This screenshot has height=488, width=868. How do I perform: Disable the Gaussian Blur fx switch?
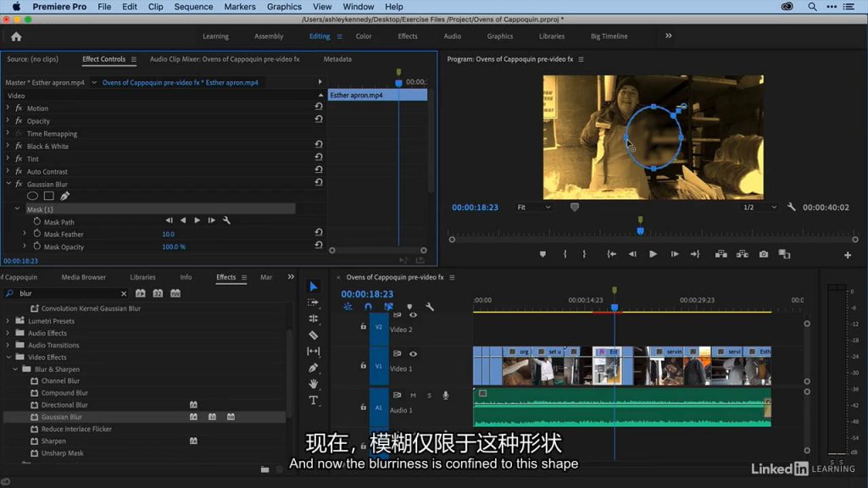(19, 184)
